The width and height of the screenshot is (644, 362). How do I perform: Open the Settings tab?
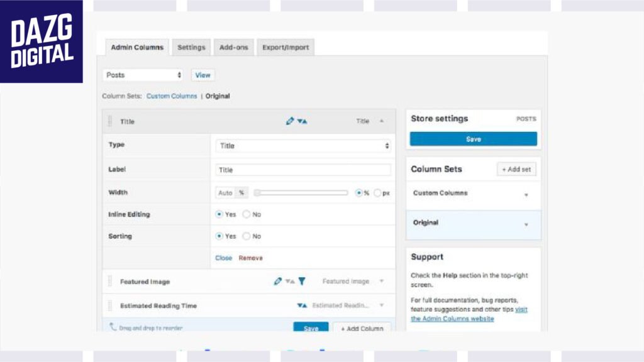(x=191, y=47)
